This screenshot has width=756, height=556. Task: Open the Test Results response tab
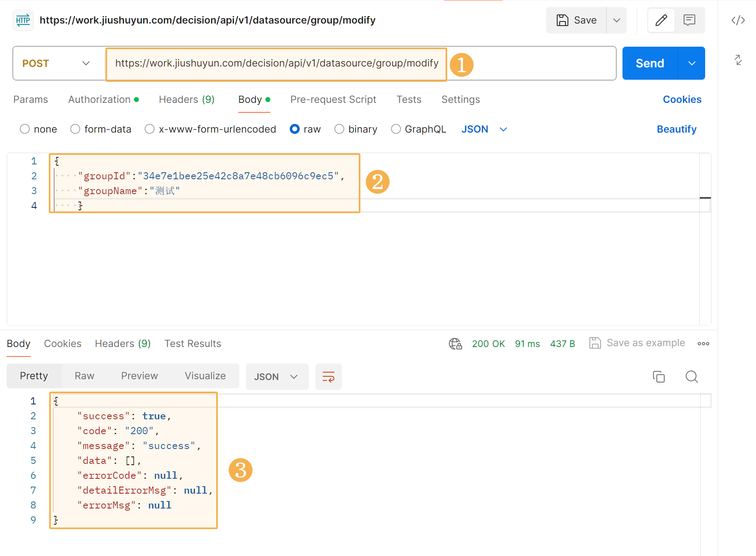[x=193, y=344]
